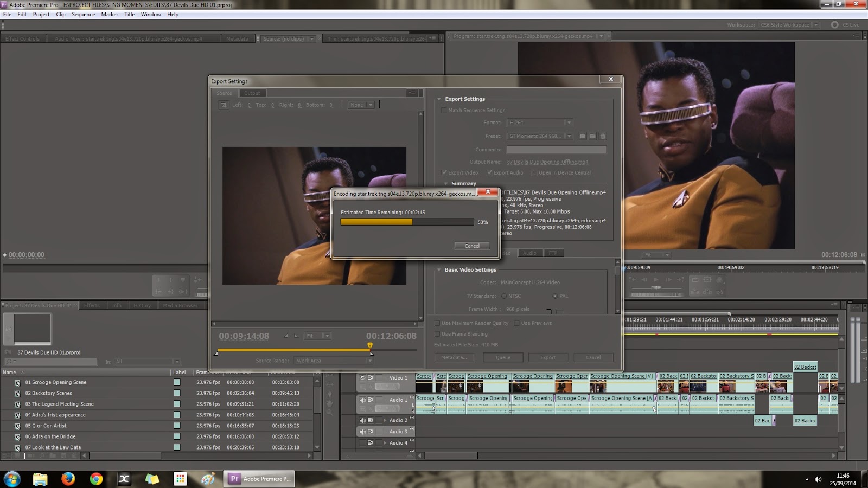Toggle sync lock on Video 1 track
This screenshot has height=488, width=868.
(371, 378)
